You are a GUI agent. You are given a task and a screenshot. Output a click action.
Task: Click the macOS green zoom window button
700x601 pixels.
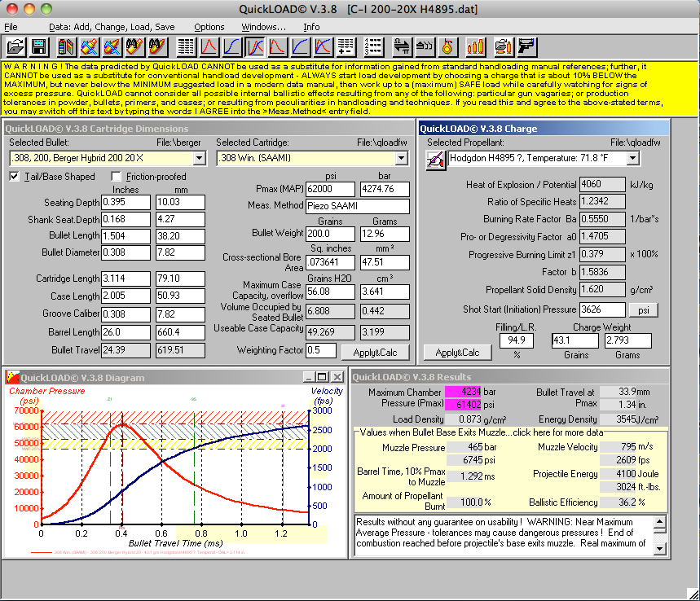click(x=46, y=8)
